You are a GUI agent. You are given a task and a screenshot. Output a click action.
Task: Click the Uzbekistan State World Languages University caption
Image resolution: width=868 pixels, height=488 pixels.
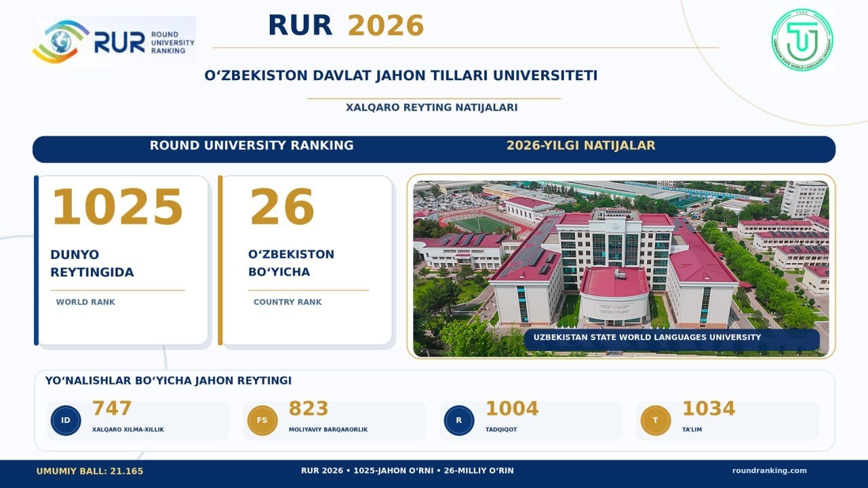tap(647, 338)
